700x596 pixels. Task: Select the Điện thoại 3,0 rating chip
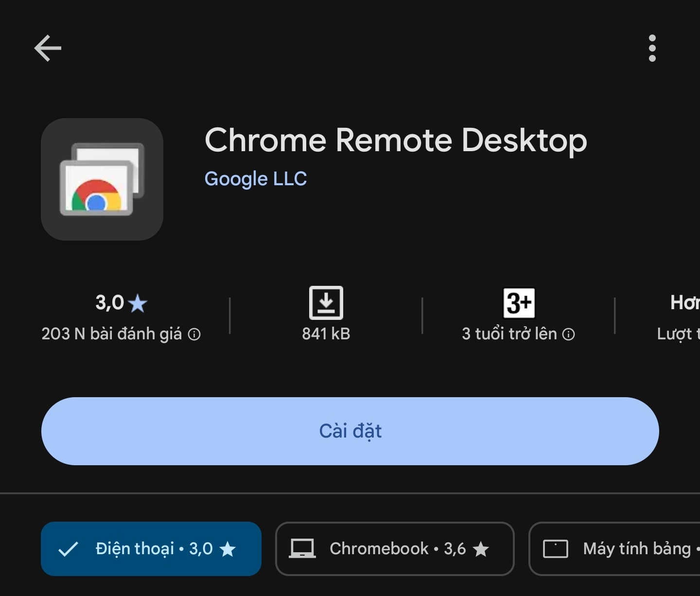click(x=151, y=549)
